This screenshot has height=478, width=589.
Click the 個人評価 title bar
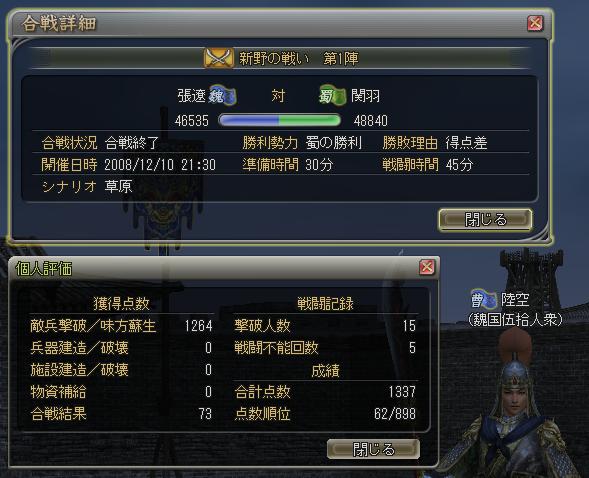224,268
